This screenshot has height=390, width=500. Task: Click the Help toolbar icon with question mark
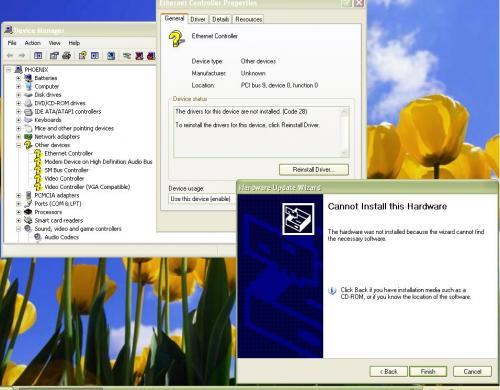(x=82, y=56)
